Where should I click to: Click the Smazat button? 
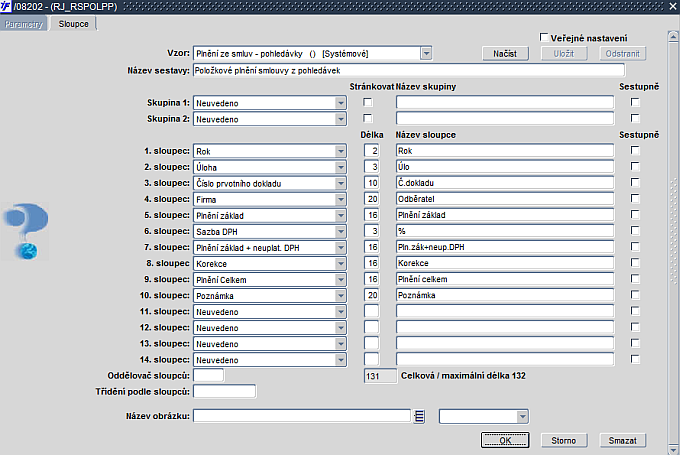623,440
